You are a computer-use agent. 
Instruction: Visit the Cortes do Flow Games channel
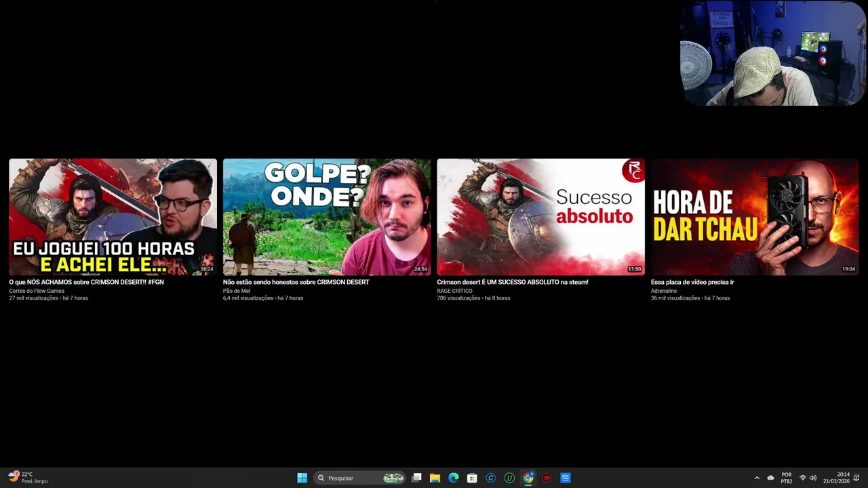coord(37,291)
